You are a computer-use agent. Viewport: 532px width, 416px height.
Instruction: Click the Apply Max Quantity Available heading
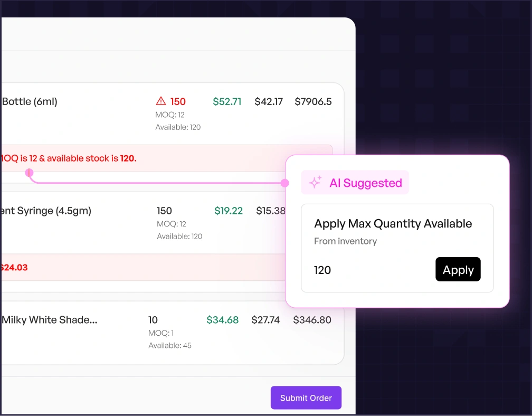(393, 223)
